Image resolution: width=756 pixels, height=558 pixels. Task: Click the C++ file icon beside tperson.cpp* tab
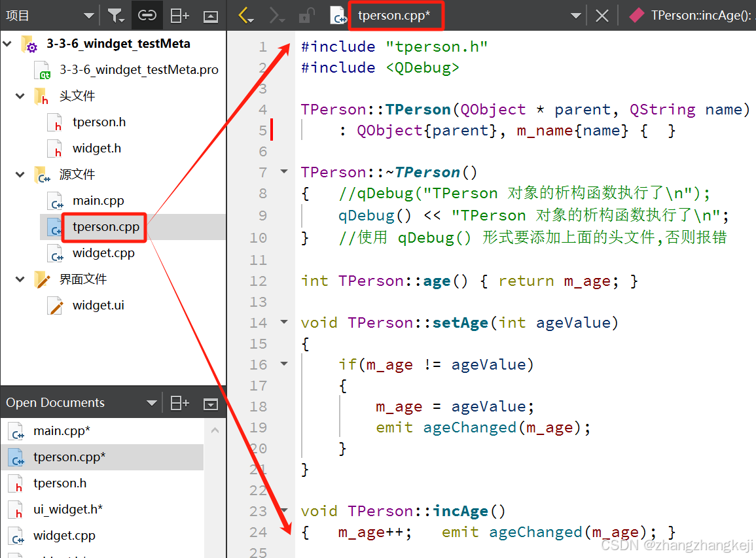(x=338, y=16)
